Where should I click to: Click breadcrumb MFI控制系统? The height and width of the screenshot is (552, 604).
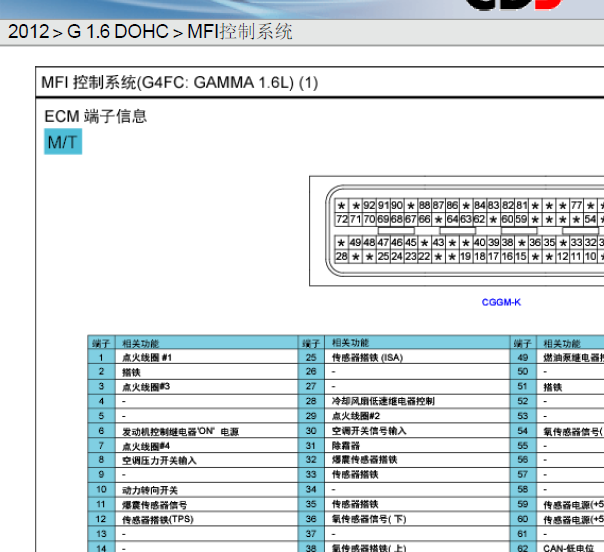[240, 32]
